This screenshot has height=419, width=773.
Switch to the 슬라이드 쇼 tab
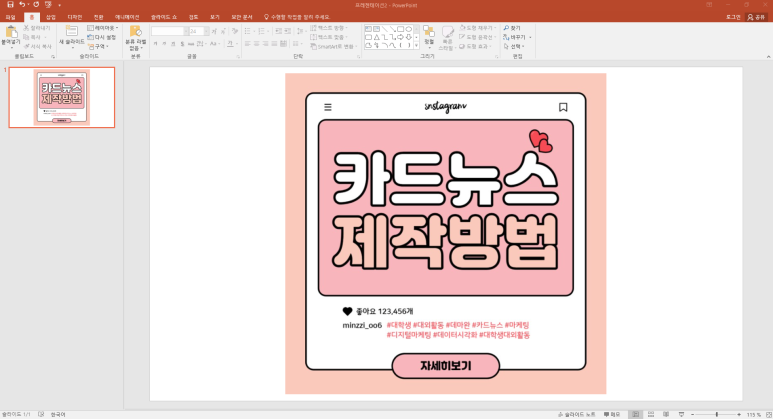point(164,17)
